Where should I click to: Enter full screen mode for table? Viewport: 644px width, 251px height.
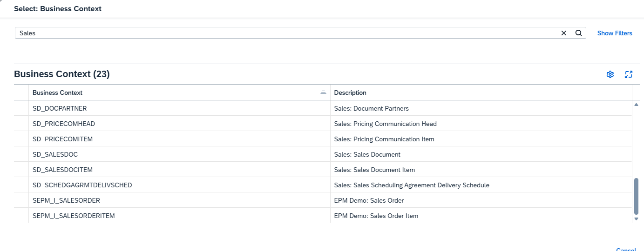pos(629,74)
